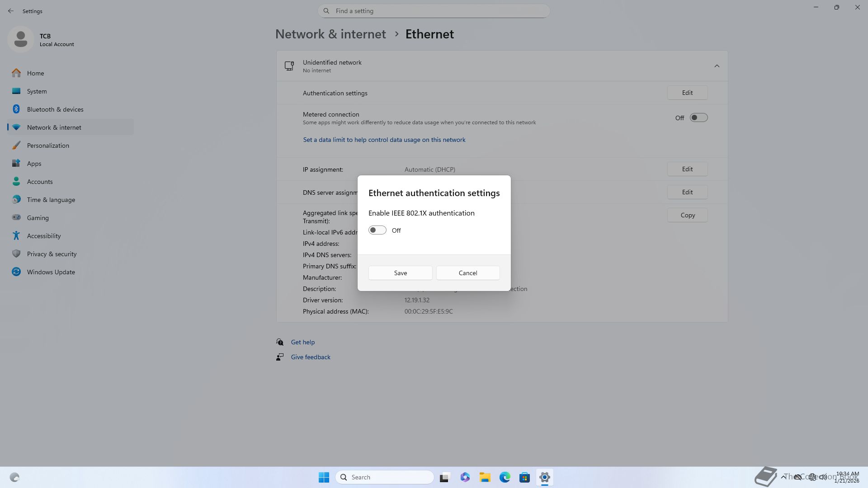868x488 pixels.
Task: Collapse the Unidentified network section chevron
Action: (717, 66)
